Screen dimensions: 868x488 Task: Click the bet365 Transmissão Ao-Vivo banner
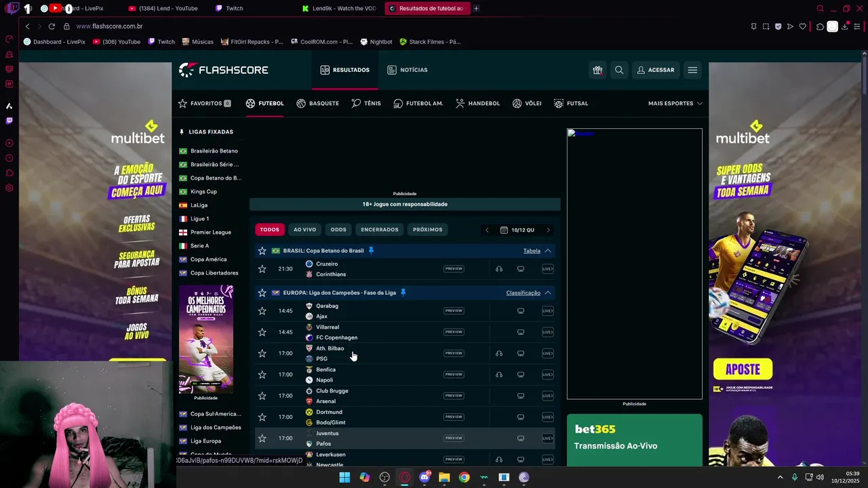click(635, 440)
